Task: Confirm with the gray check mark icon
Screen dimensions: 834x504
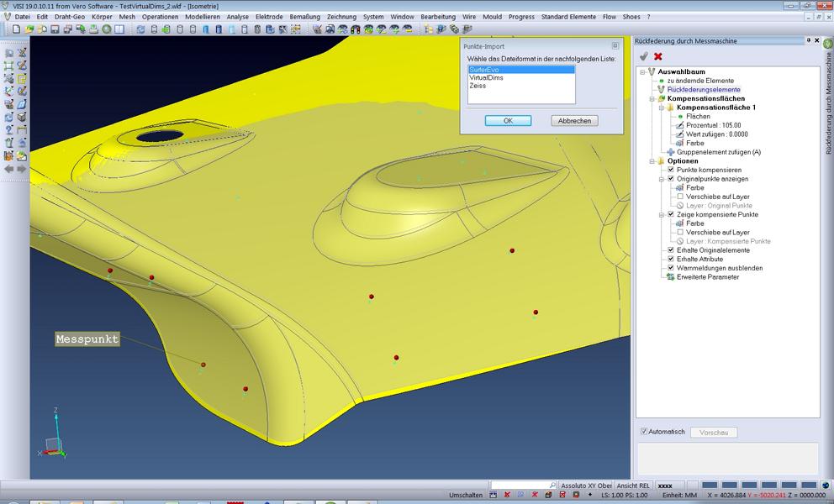Action: coord(644,55)
